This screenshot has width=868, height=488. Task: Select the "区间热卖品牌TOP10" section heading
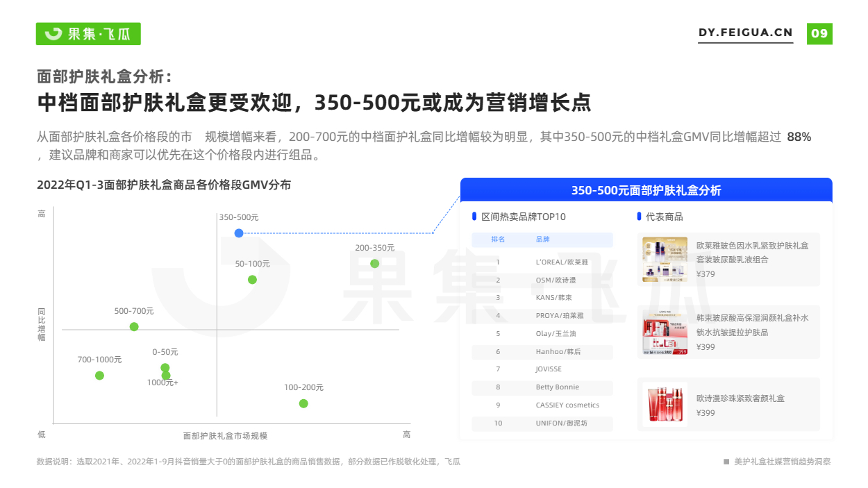coord(524,217)
